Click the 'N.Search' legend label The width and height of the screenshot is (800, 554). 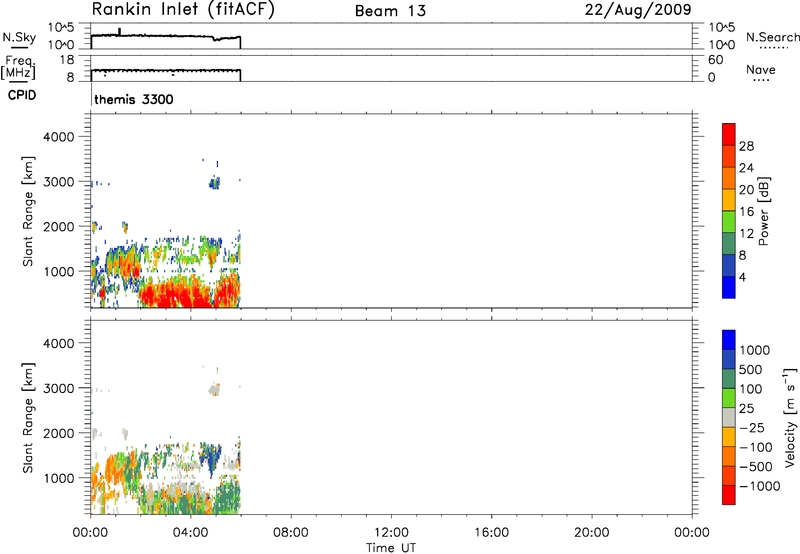pyautogui.click(x=772, y=37)
